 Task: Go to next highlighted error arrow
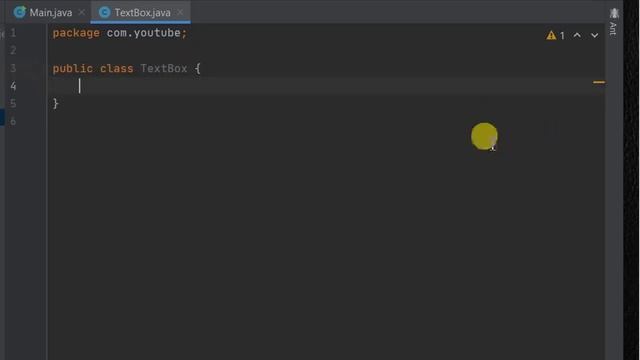[x=595, y=36]
